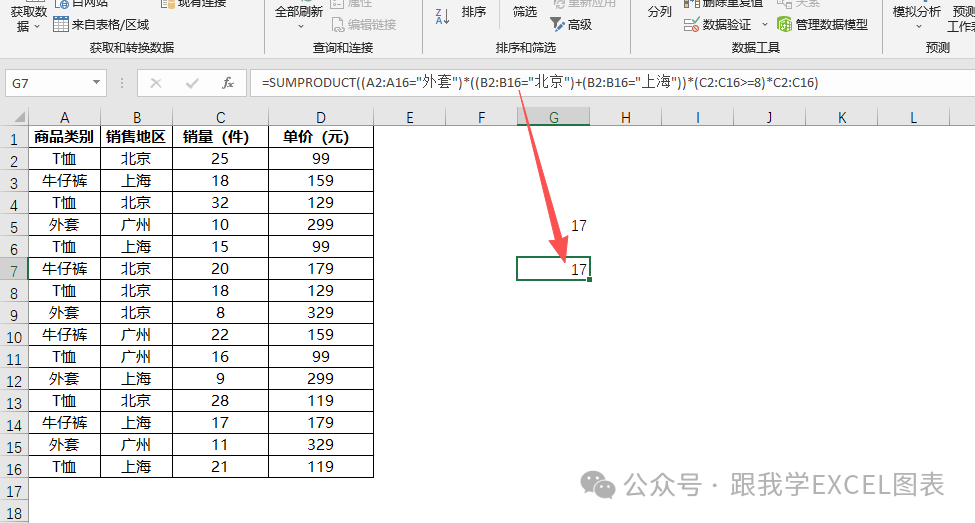
Task: Select row header 10
Action: point(14,337)
